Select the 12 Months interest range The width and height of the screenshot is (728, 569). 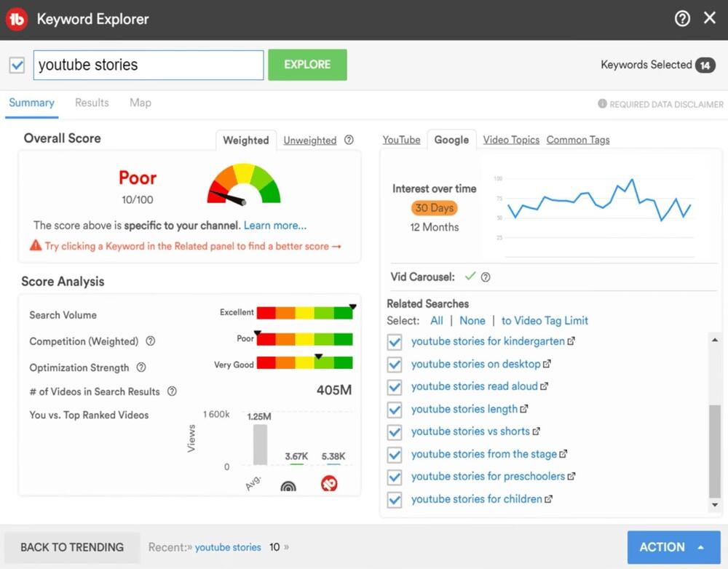coord(434,228)
